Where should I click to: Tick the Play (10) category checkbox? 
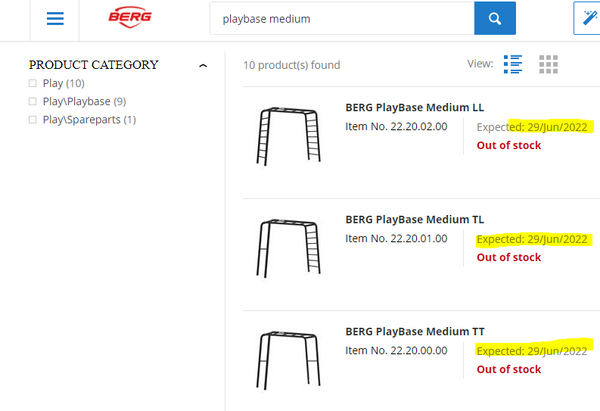tap(33, 83)
